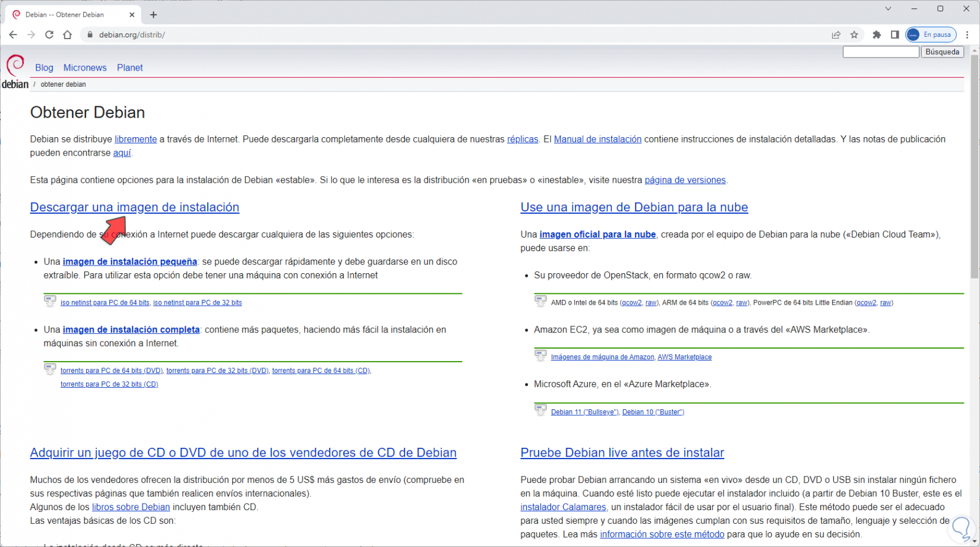Click the qcow2 link for AMD o Intel
Screen dimensions: 980x547
[632, 303]
